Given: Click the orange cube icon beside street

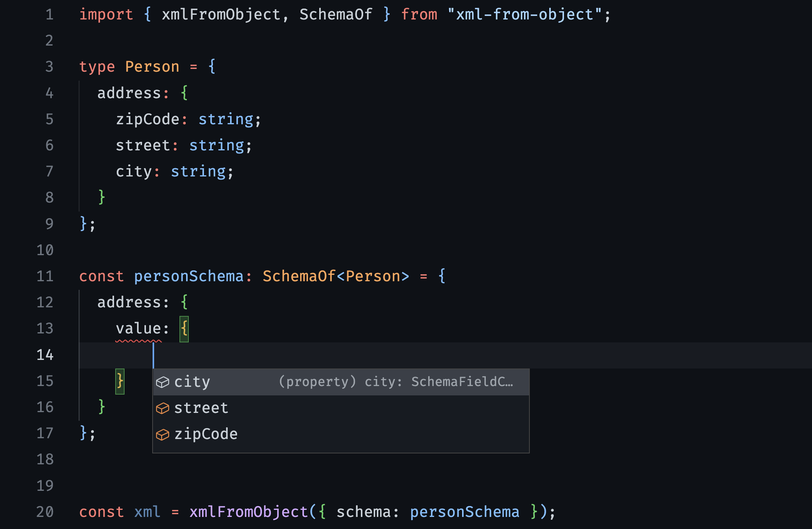Looking at the screenshot, I should [162, 408].
